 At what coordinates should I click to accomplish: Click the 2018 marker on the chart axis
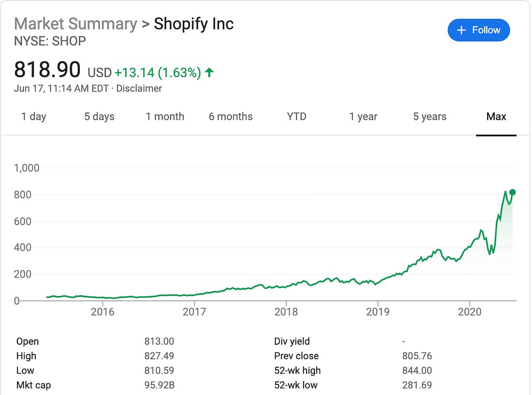(286, 311)
